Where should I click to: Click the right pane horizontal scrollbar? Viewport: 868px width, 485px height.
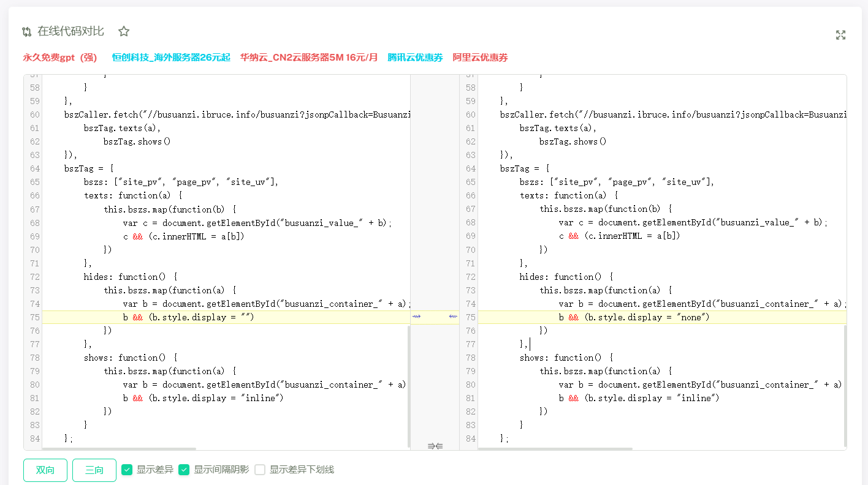tap(555, 449)
